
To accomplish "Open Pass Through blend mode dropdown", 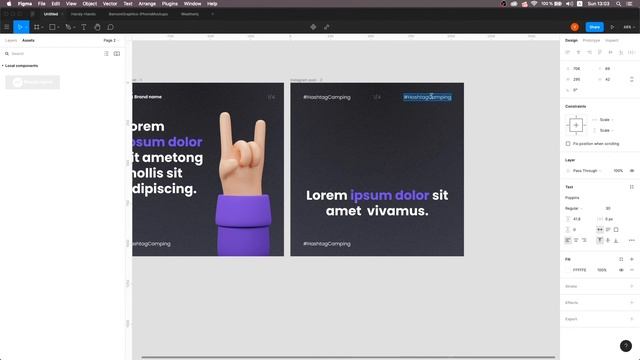I will click(x=587, y=171).
